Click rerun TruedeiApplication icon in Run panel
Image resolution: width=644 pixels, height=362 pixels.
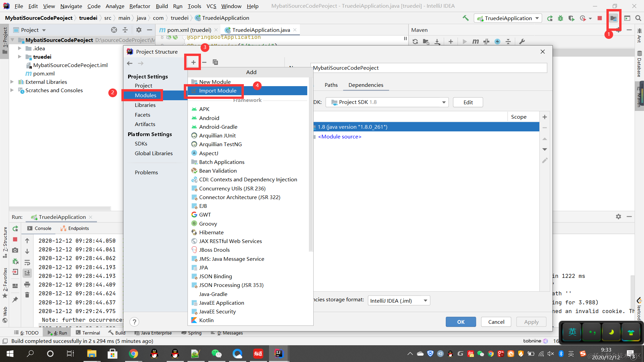pos(15,229)
